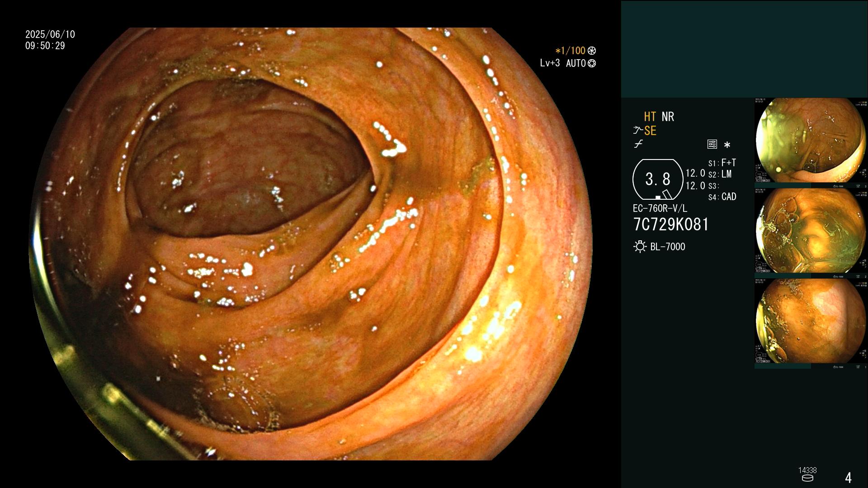Screen dimensions: 868x488
Task: Click the shutter speed icon beside 1/100
Action: point(591,51)
